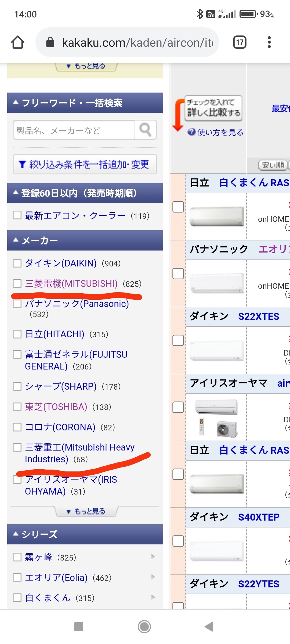Image resolution: width=290 pixels, height=644 pixels.
Task: Check the エオリア(Eolia) series checkbox
Action: [x=17, y=577]
